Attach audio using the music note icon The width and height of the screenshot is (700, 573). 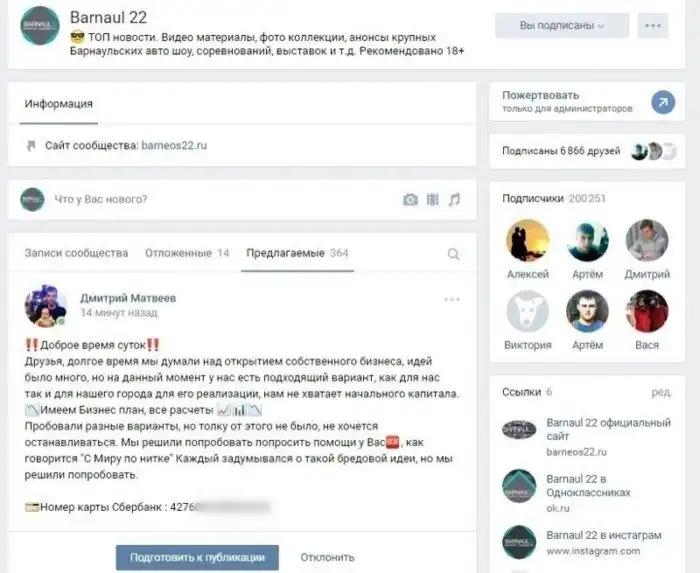[454, 199]
